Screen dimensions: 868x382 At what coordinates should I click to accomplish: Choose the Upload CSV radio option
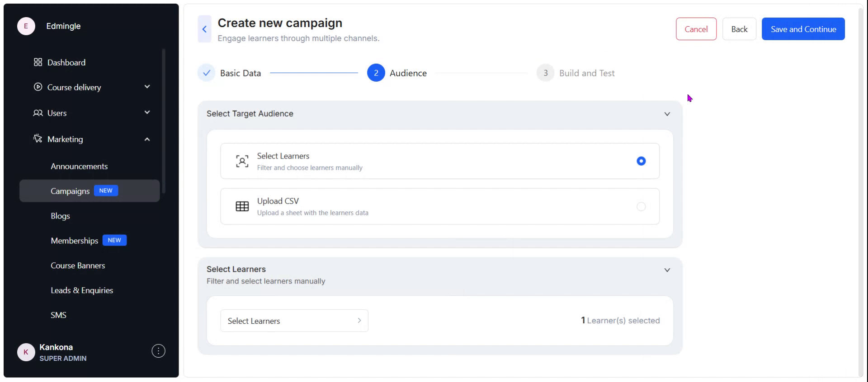641,206
